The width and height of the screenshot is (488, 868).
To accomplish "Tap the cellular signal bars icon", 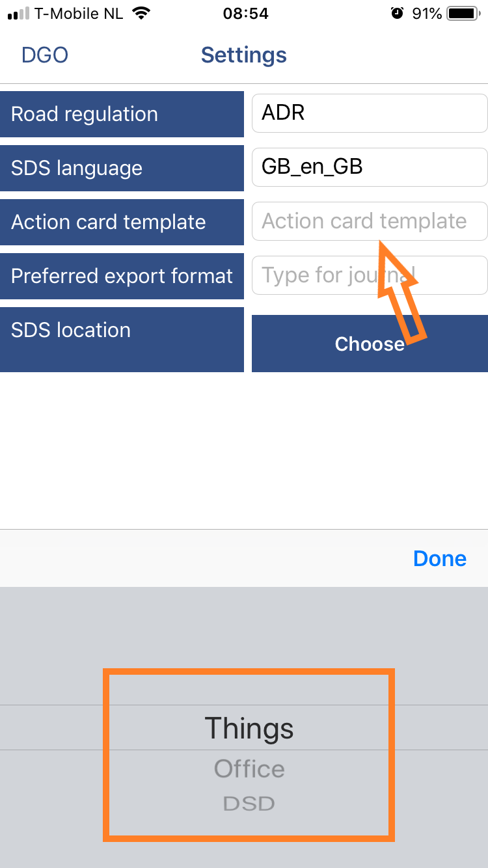I will 18,14.
